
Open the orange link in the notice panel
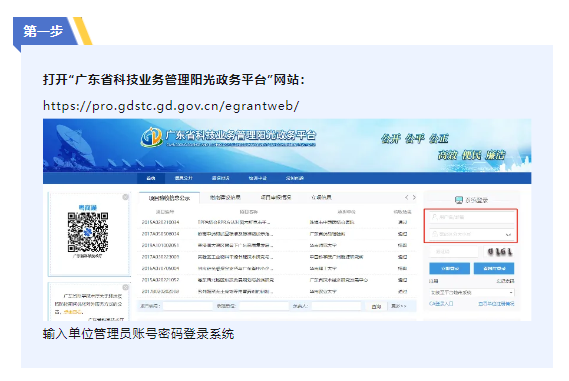72,312
